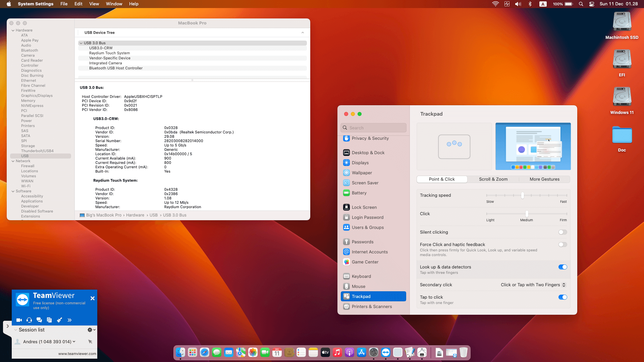
Task: Open www.teamviewer.com link
Action: point(77,354)
